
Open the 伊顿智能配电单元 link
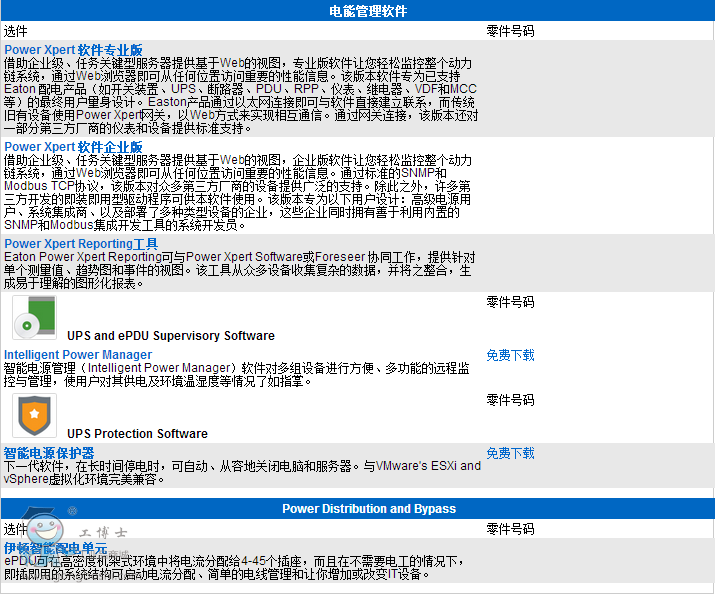point(55,549)
